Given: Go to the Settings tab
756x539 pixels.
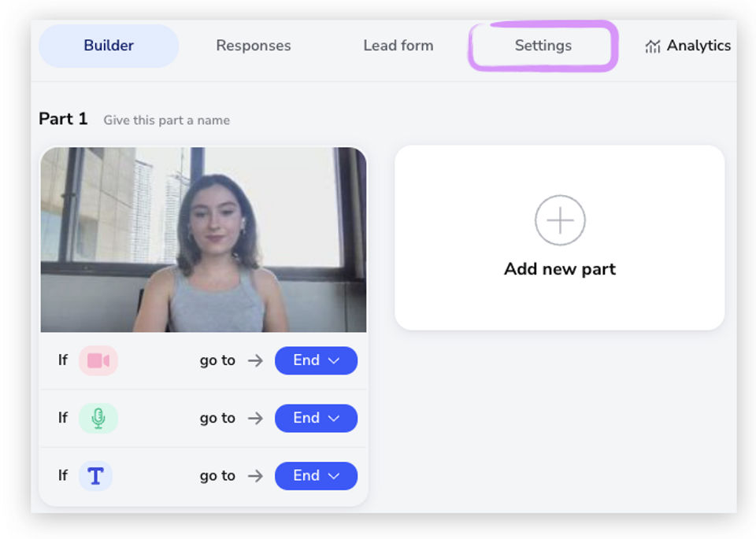Looking at the screenshot, I should [x=543, y=46].
